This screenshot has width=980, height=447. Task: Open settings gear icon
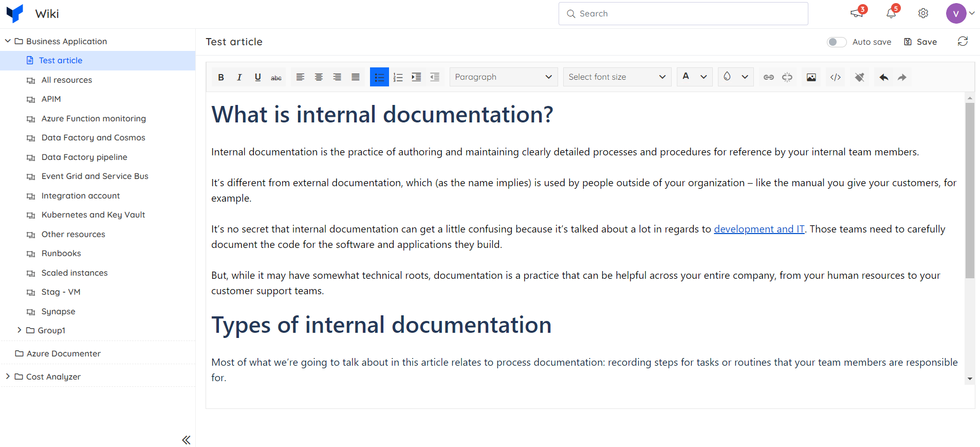pos(923,13)
